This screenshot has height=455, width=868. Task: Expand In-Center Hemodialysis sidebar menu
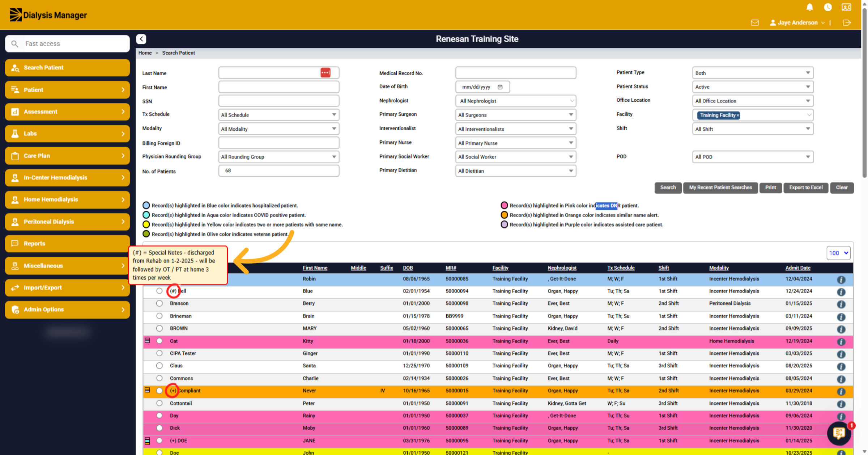(67, 178)
